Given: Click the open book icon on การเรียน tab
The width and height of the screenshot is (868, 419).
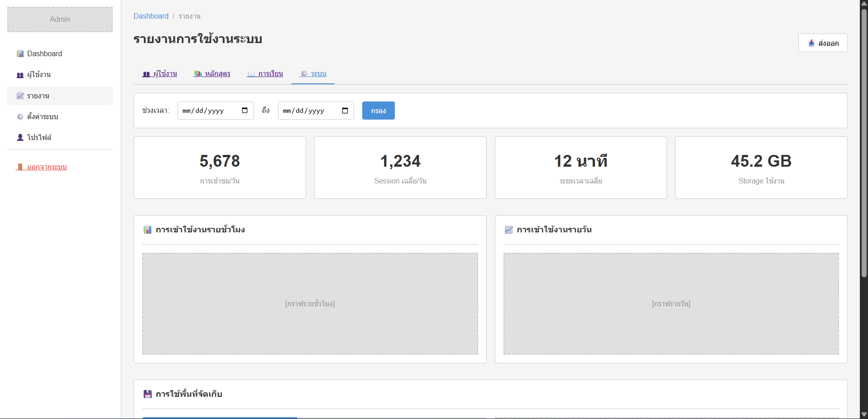Looking at the screenshot, I should click(x=251, y=74).
